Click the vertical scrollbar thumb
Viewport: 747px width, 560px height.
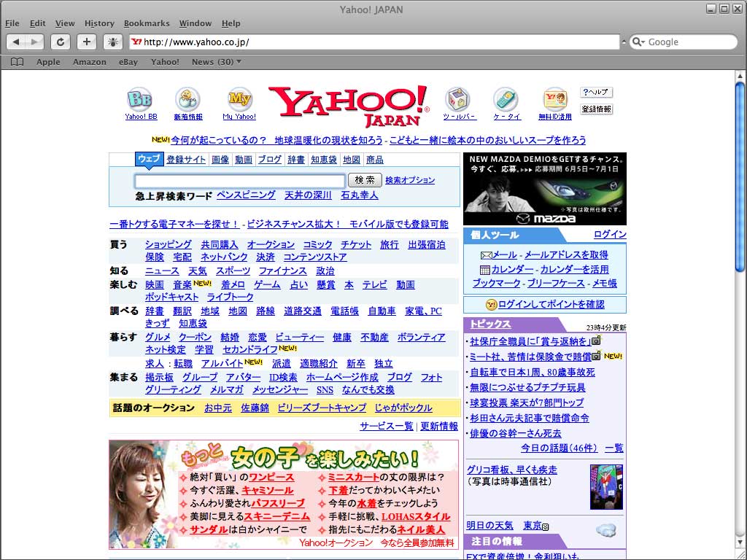[x=740, y=176]
